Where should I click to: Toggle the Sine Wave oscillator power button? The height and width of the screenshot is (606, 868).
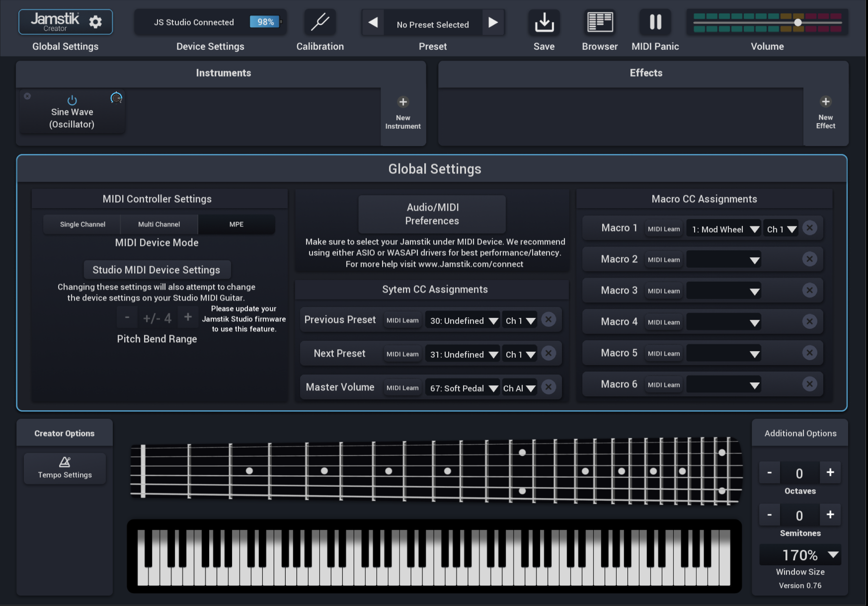click(72, 100)
